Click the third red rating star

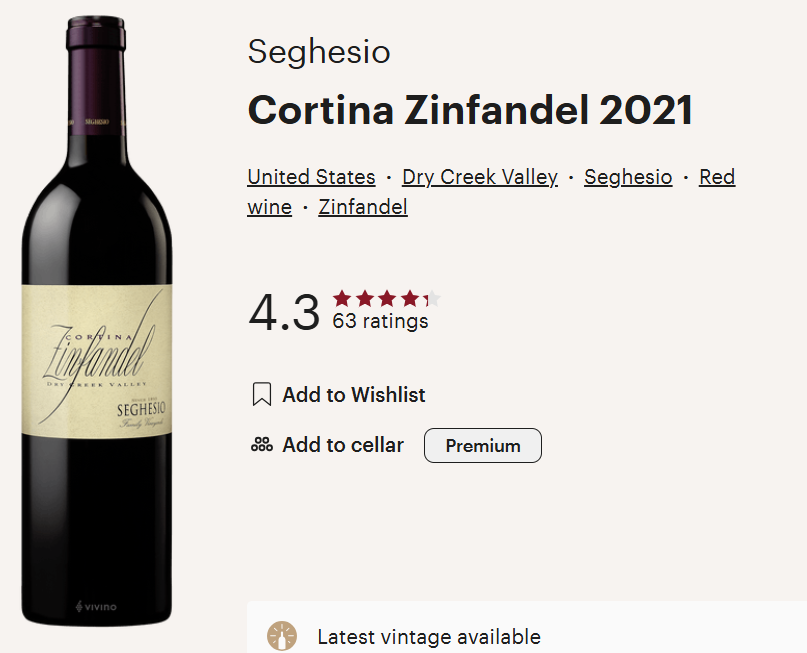(x=387, y=298)
